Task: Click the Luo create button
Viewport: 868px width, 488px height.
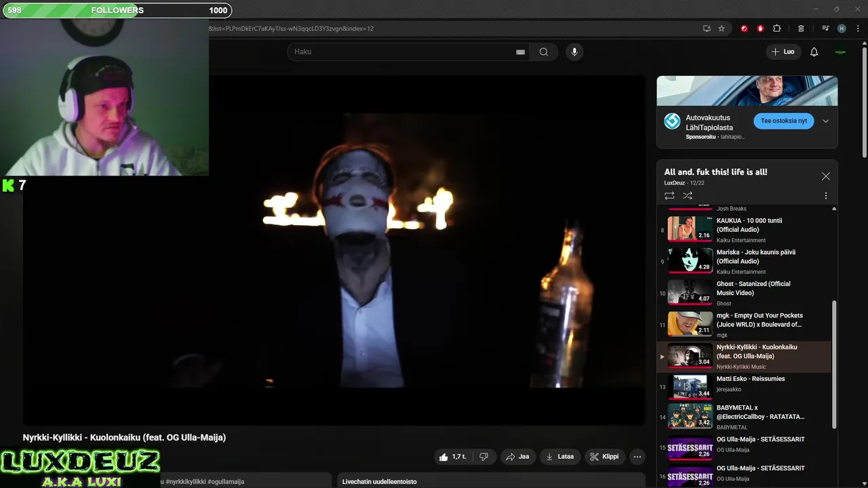Action: pyautogui.click(x=783, y=52)
